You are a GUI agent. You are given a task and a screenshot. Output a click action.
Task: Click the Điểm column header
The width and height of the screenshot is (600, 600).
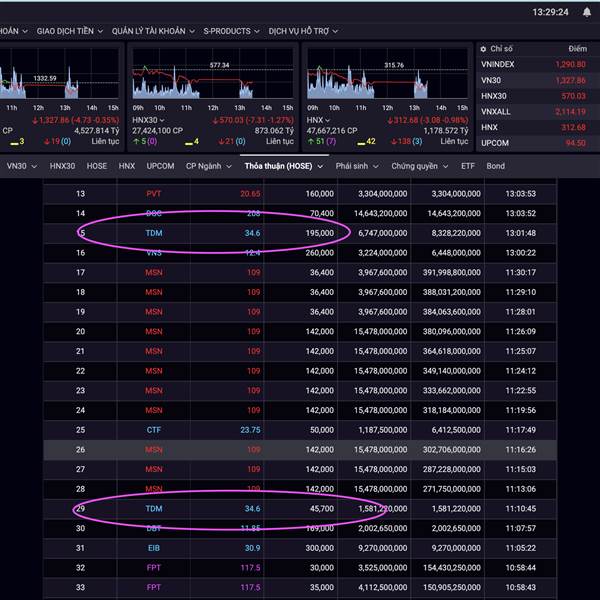coord(578,49)
